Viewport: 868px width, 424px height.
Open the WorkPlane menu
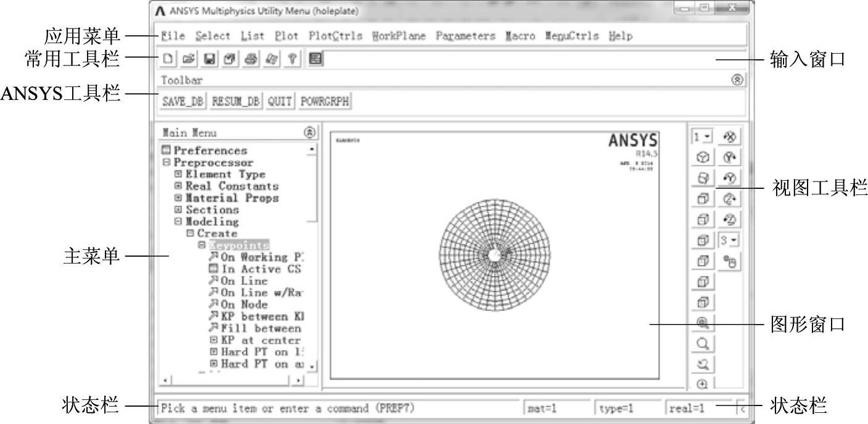coord(399,36)
